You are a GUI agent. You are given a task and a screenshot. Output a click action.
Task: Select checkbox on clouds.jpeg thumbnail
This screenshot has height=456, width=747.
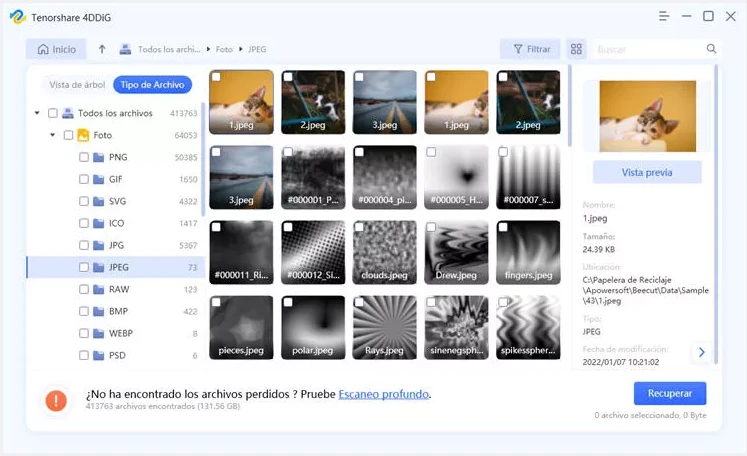(359, 227)
